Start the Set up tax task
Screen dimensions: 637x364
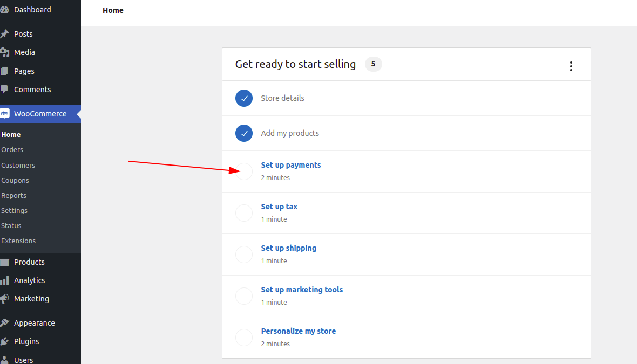pyautogui.click(x=279, y=207)
